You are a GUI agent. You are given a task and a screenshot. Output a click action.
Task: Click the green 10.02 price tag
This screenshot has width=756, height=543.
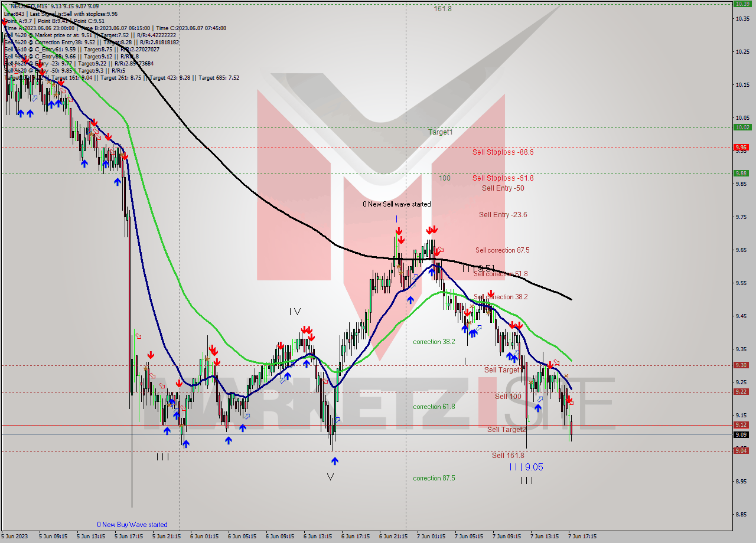(x=742, y=127)
